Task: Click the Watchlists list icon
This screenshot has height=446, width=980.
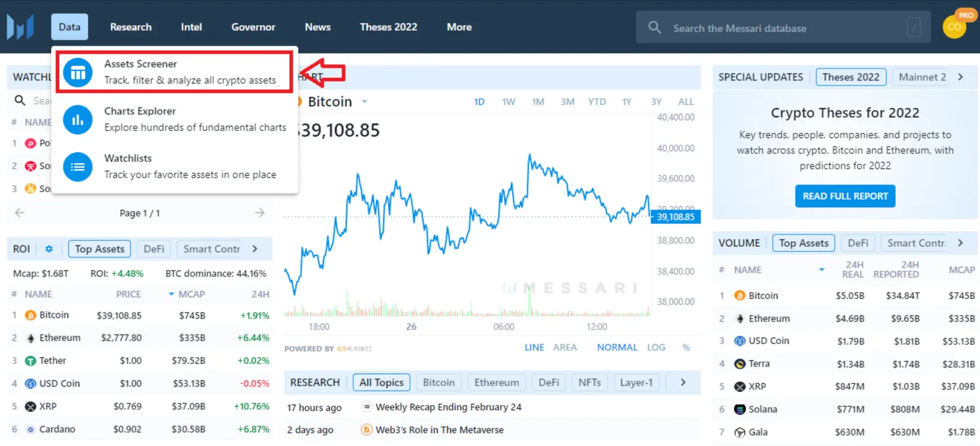Action: (78, 167)
